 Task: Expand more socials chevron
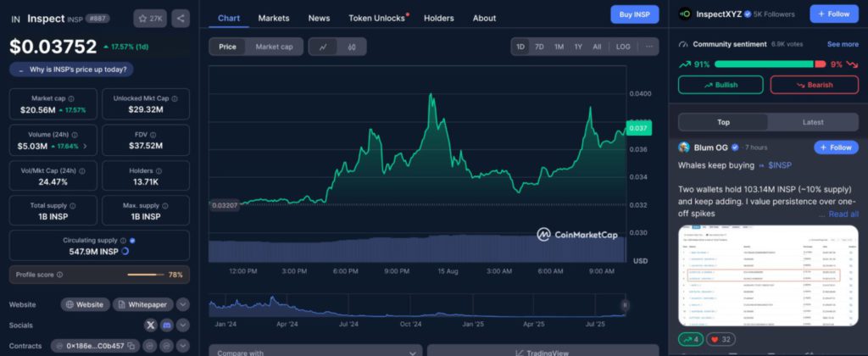184,325
